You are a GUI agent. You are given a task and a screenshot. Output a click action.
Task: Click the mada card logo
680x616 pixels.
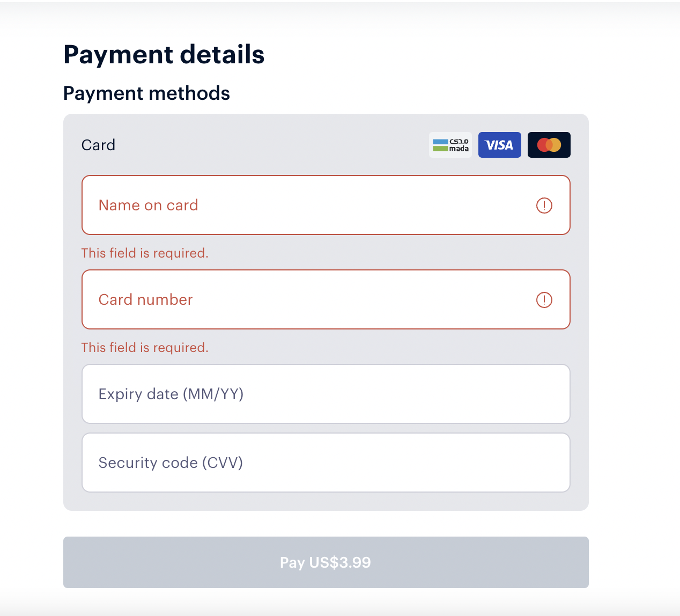[450, 145]
